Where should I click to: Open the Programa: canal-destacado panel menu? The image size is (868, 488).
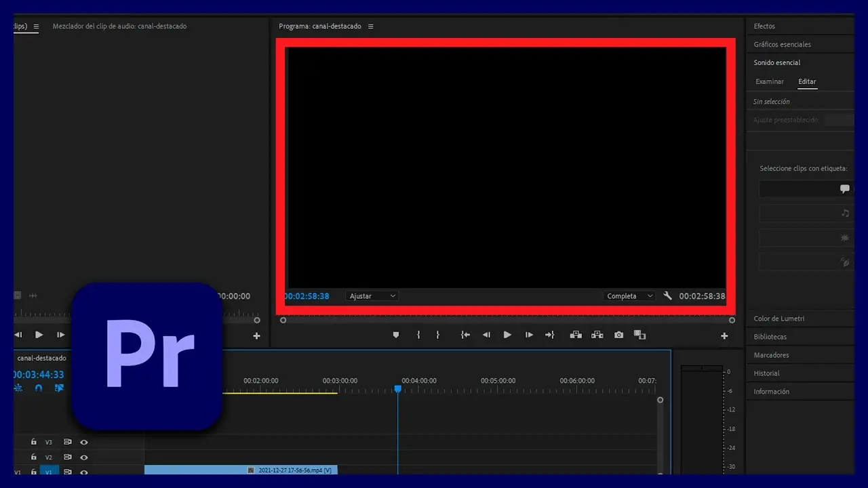coord(370,26)
